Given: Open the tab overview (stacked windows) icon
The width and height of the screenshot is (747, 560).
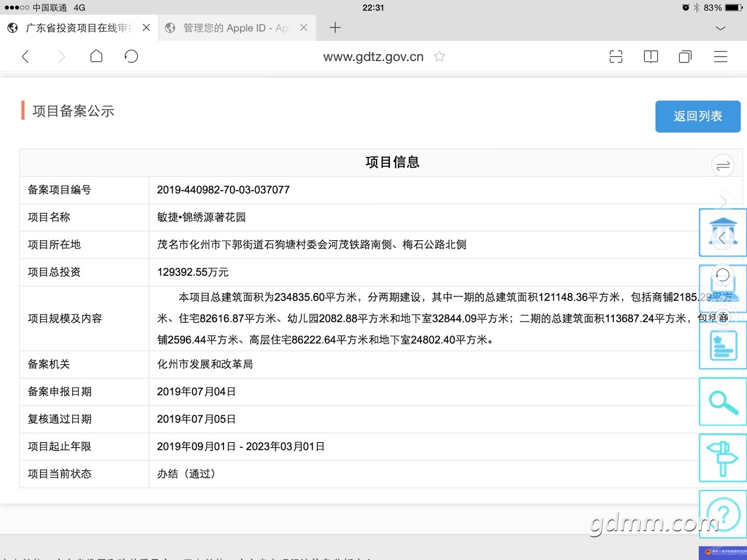Looking at the screenshot, I should pyautogui.click(x=685, y=57).
